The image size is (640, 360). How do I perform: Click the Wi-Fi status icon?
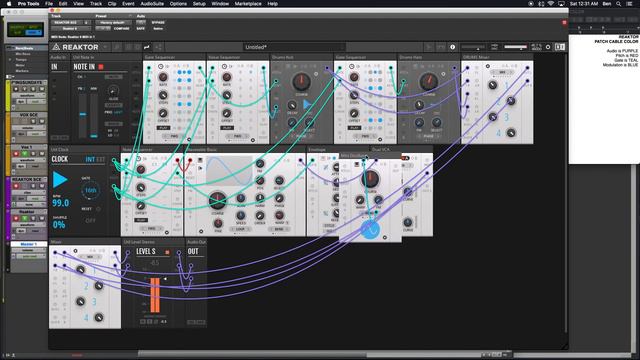pyautogui.click(x=551, y=4)
